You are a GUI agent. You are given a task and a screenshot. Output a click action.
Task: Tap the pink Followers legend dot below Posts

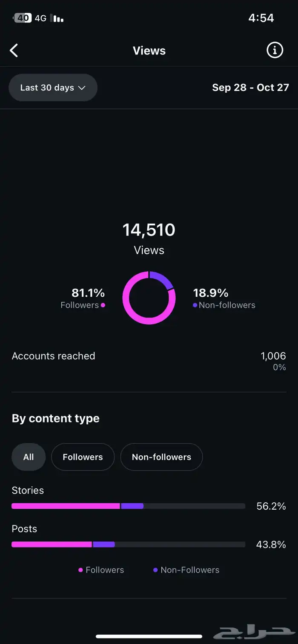pyautogui.click(x=80, y=570)
